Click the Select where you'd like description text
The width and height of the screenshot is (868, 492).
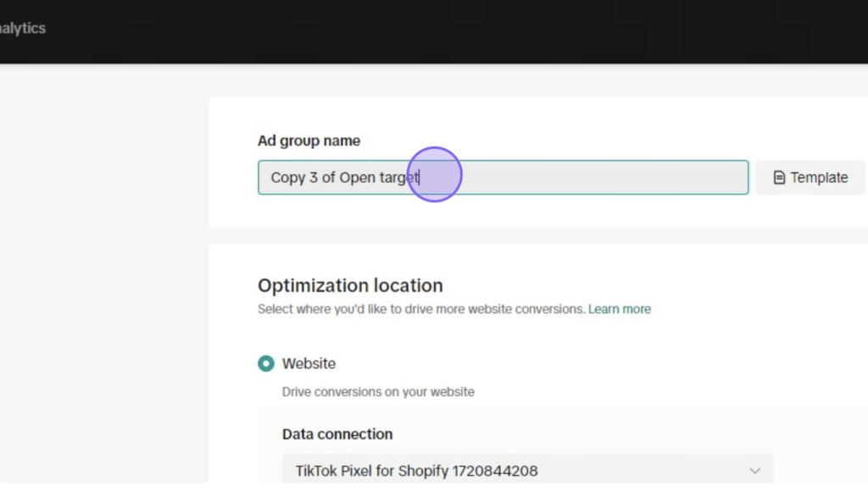coord(421,309)
